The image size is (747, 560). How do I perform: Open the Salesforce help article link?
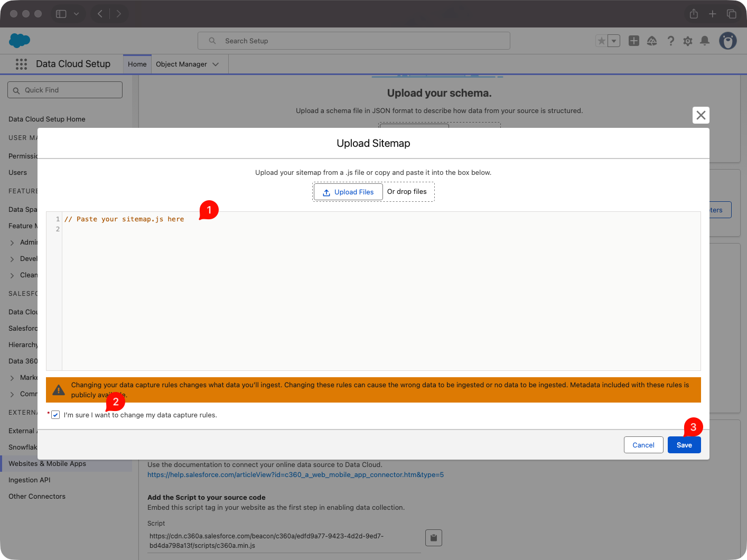(x=296, y=474)
